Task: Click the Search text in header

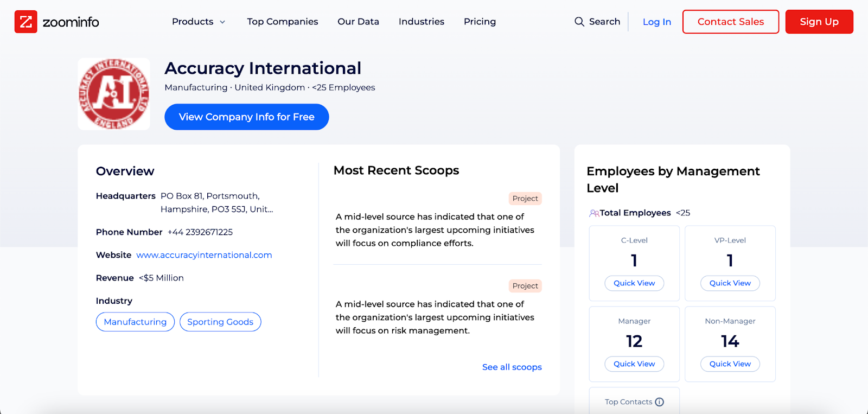Action: [604, 22]
